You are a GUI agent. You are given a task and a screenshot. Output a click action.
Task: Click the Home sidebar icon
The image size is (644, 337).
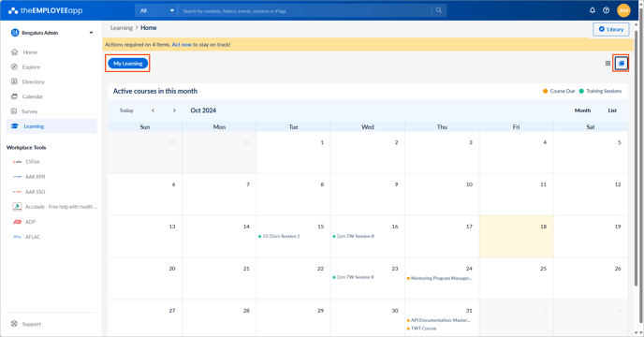14,52
